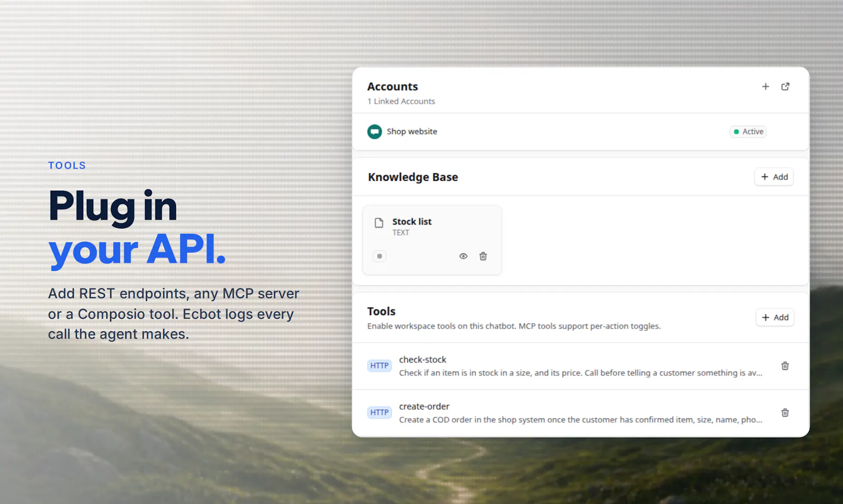Open Accounts in external link icon
843x504 pixels.
tap(786, 86)
